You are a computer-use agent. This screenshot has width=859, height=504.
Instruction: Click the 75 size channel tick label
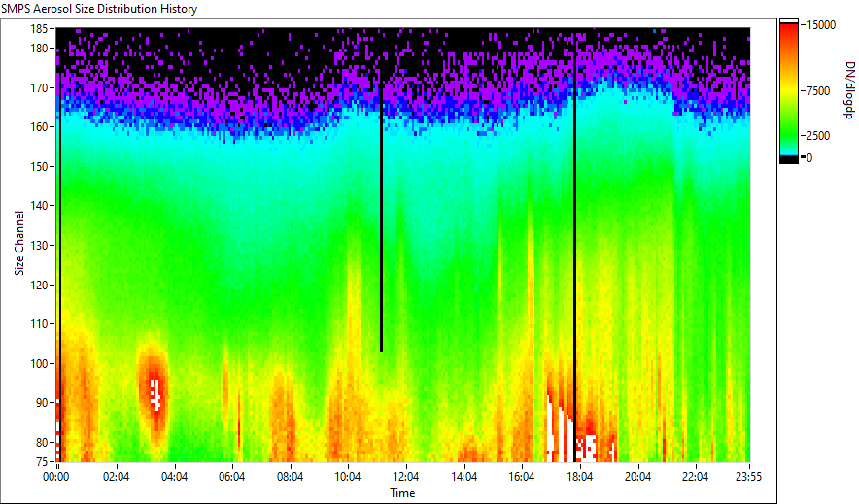coord(42,462)
